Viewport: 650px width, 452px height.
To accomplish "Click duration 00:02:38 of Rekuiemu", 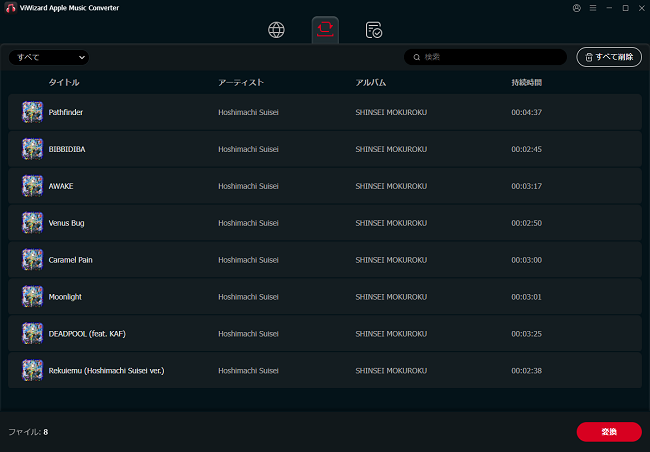I will 526,371.
